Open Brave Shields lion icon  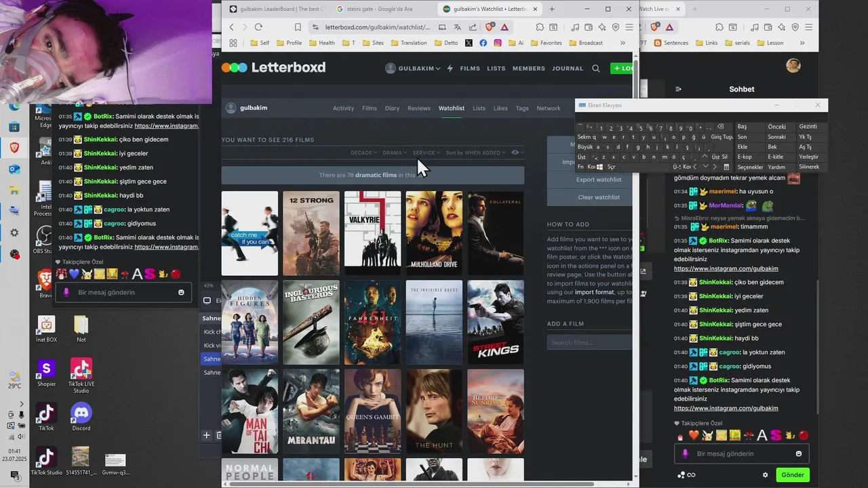(490, 27)
